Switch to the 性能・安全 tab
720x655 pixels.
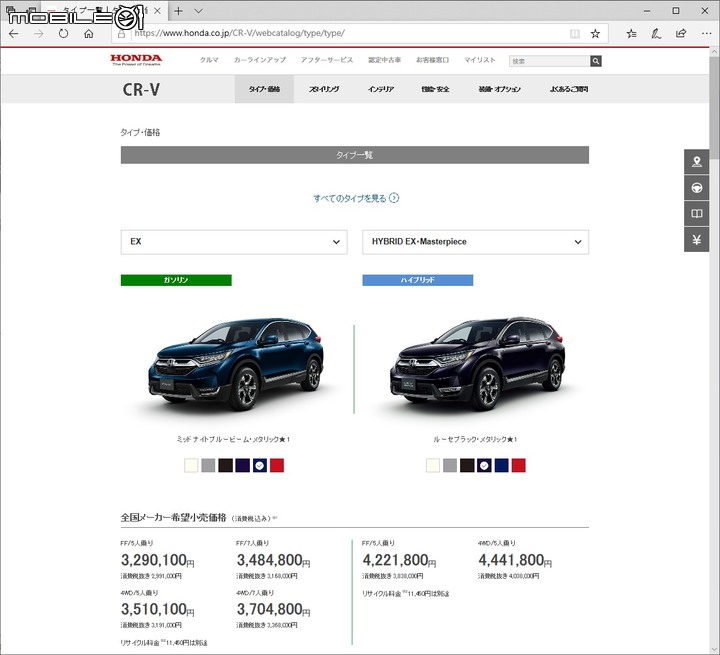point(435,89)
